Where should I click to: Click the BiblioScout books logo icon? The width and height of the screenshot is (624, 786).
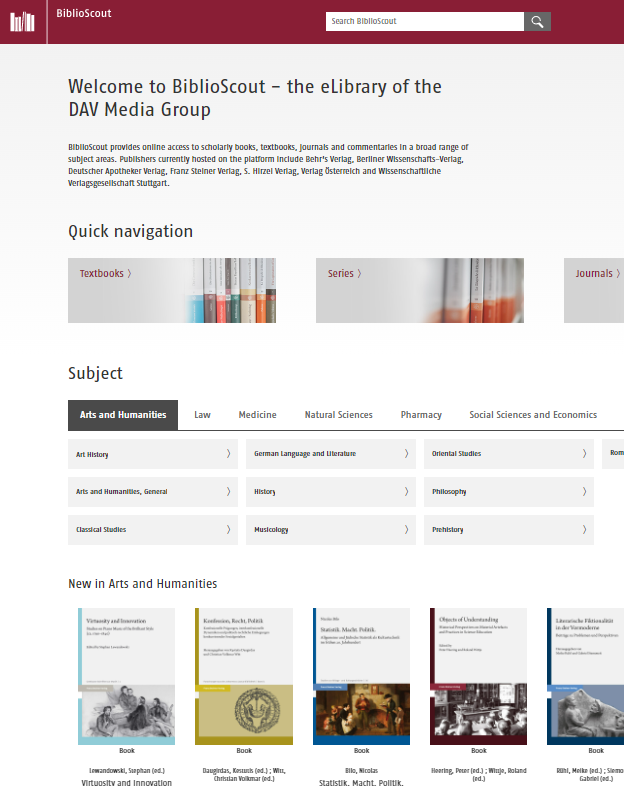click(x=23, y=22)
